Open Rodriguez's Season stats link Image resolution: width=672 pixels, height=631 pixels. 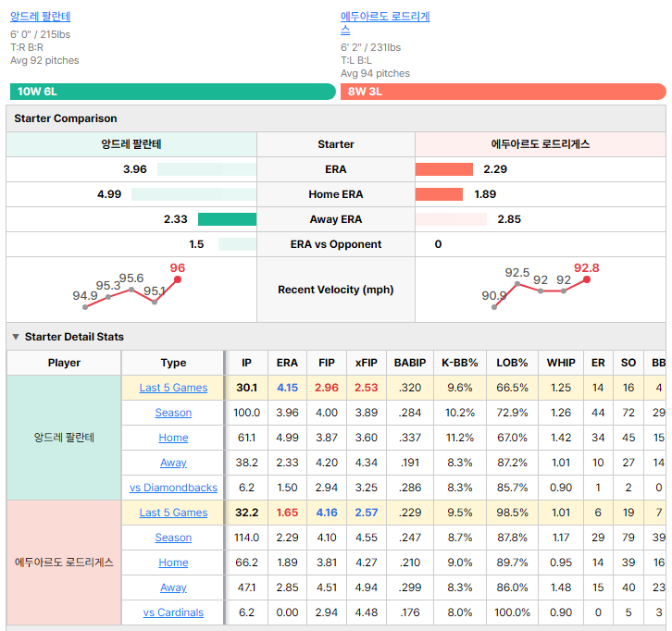[173, 538]
